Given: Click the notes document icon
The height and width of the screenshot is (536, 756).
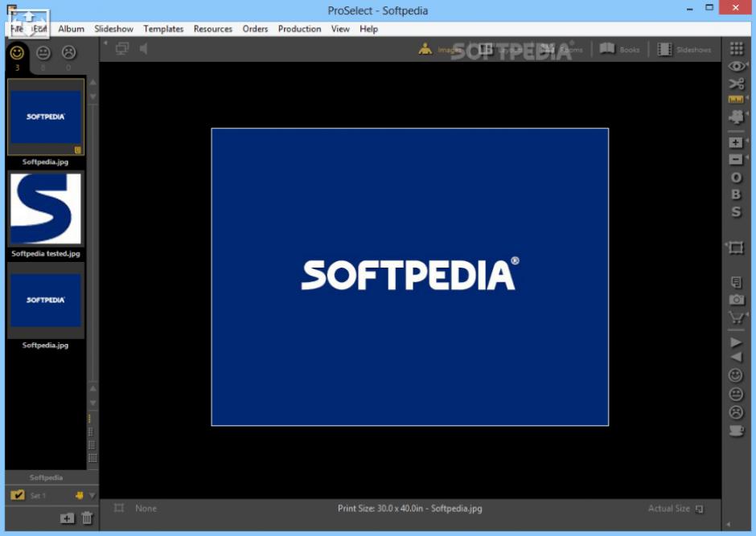Looking at the screenshot, I should click(736, 282).
